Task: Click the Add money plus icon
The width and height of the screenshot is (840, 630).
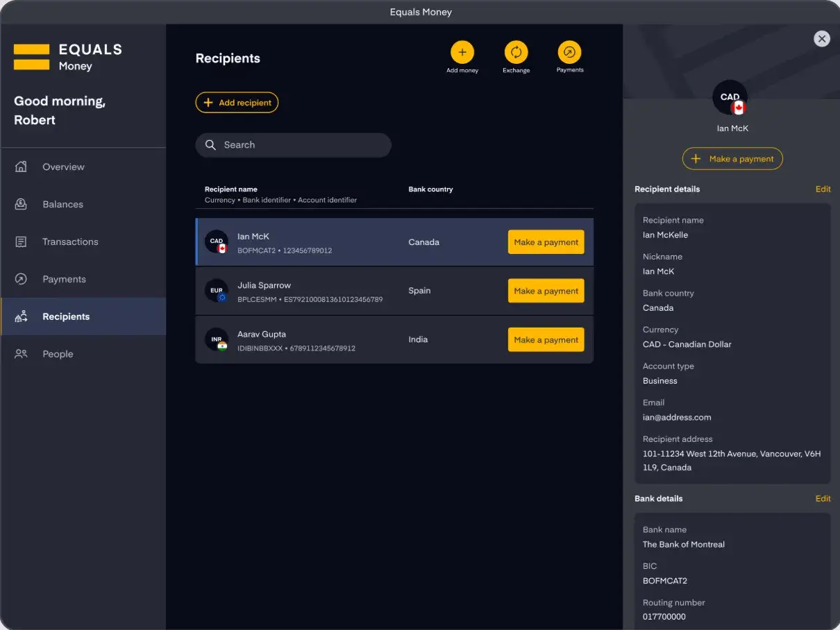Action: tap(462, 53)
